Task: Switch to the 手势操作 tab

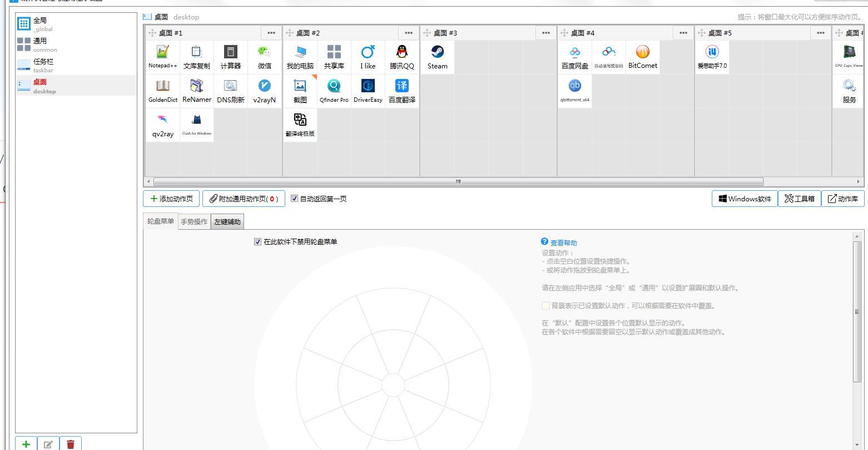Action: (194, 221)
